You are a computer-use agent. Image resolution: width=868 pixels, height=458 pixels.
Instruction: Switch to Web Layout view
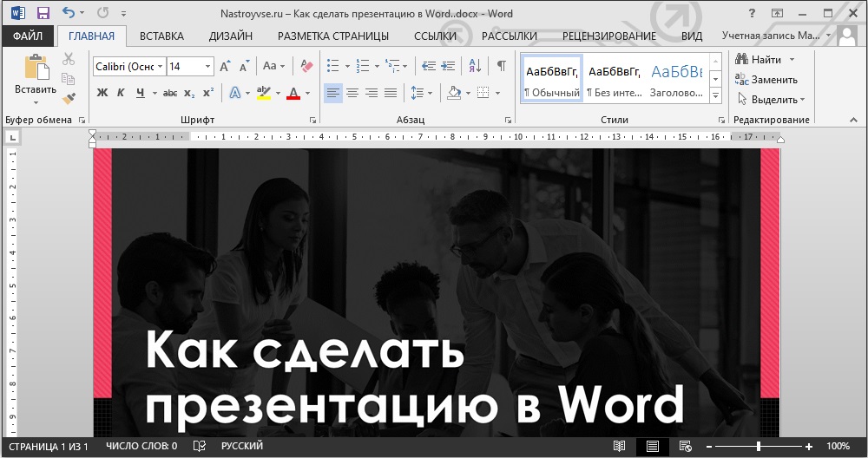(x=686, y=446)
